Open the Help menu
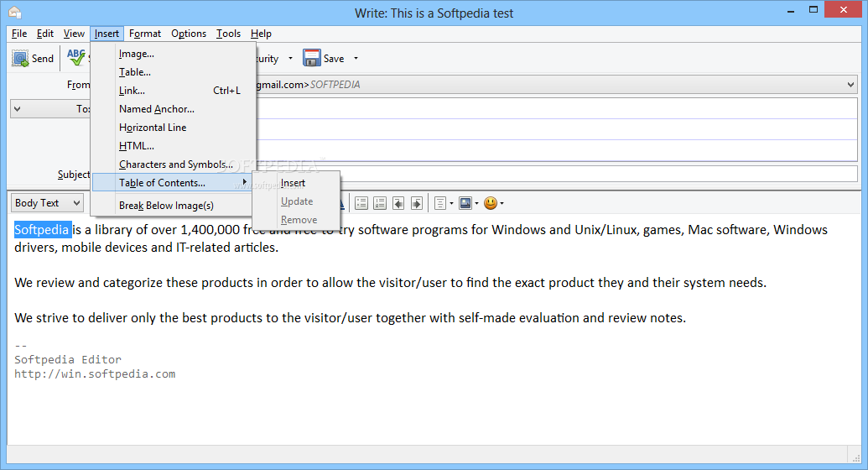Screen dimensions: 868x470 pos(261,34)
